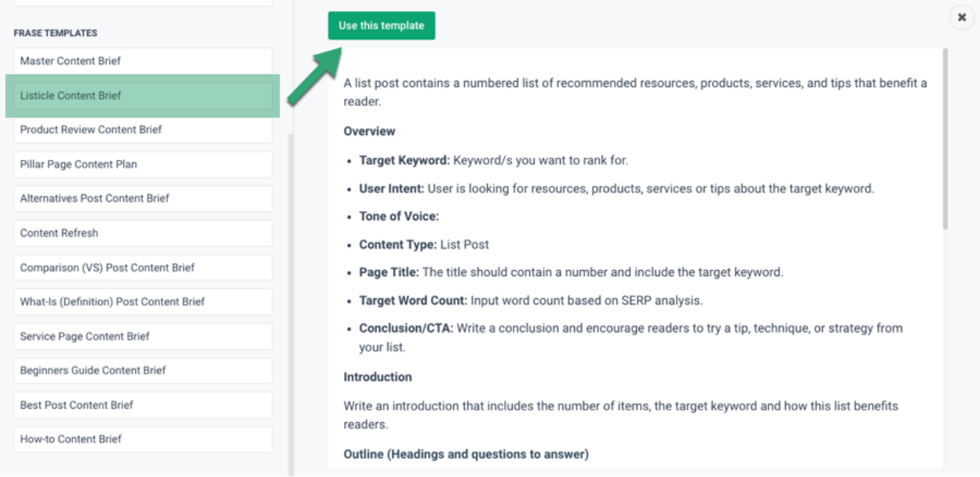Select What-Is (Definition) Post Content Brief
This screenshot has width=980, height=477.
click(x=143, y=302)
